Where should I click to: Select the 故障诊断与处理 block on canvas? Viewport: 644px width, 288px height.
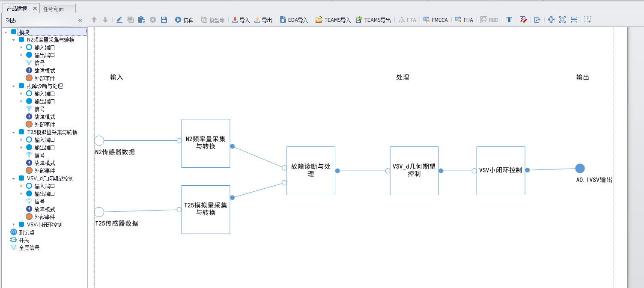(x=311, y=171)
